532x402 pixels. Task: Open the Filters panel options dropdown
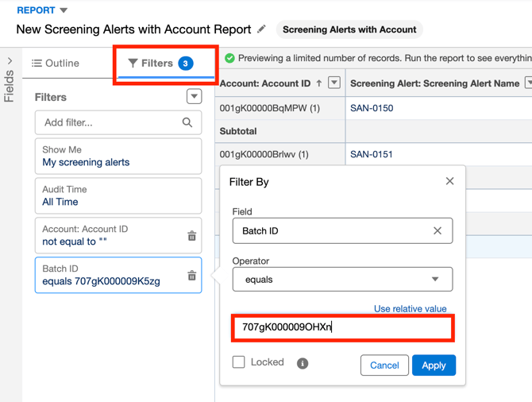[x=194, y=96]
